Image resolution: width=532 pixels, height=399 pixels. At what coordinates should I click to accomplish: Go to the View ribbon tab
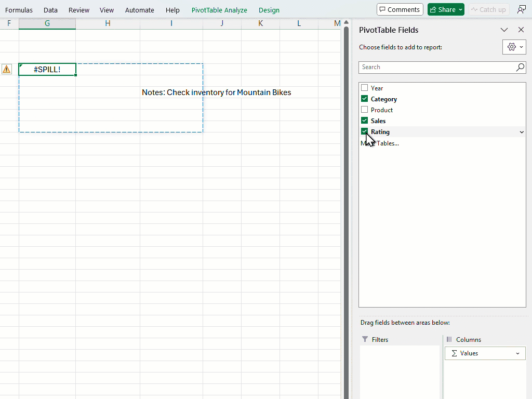click(107, 10)
